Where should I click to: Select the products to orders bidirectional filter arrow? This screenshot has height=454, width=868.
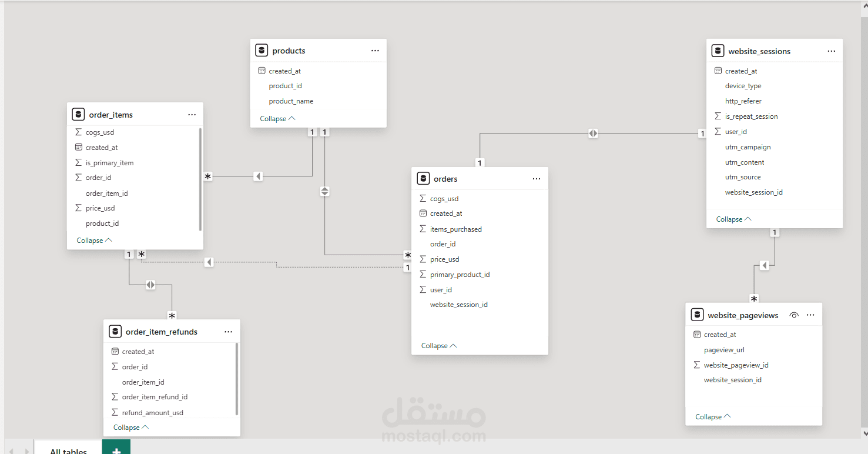coord(324,191)
